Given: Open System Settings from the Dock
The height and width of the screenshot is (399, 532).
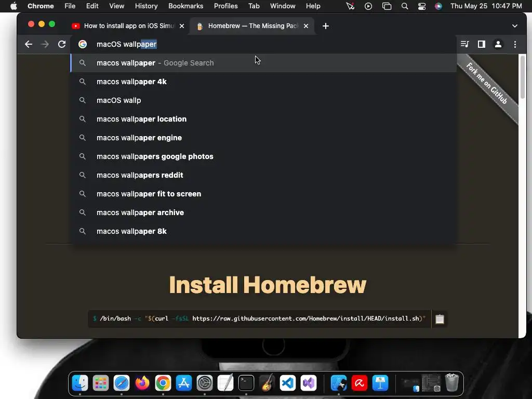Looking at the screenshot, I should click(x=205, y=383).
